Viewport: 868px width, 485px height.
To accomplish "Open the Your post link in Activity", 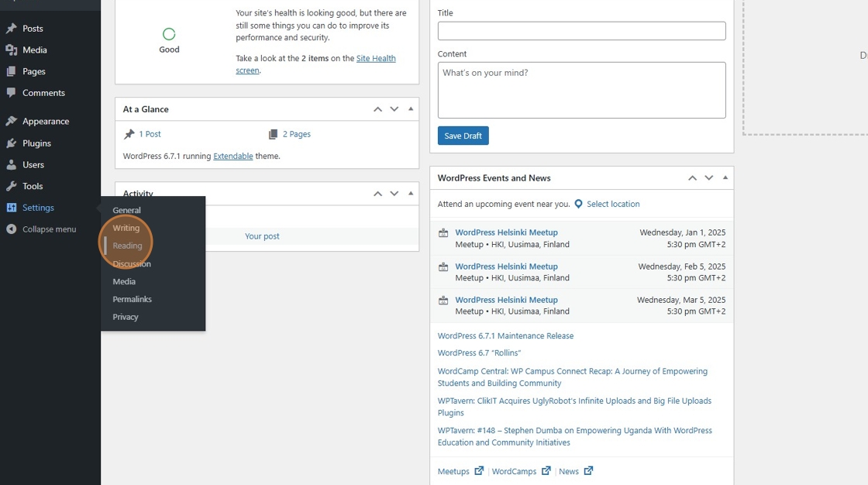I will (x=263, y=236).
